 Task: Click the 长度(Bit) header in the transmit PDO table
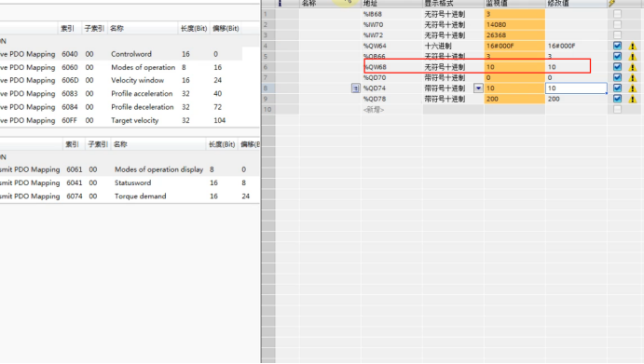coord(222,144)
